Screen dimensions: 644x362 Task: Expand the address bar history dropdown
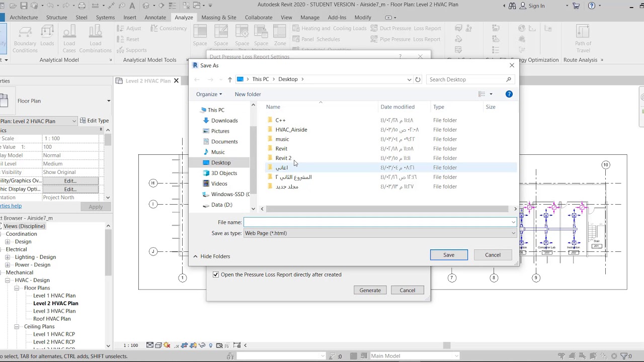pyautogui.click(x=409, y=79)
